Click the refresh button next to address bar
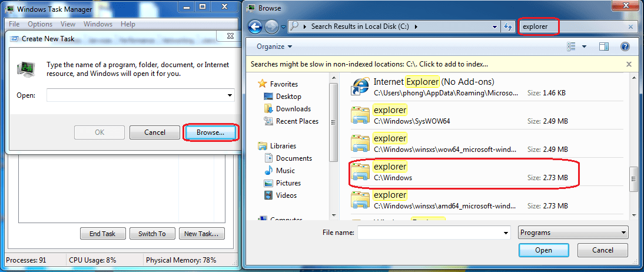644x272 pixels. (508, 26)
